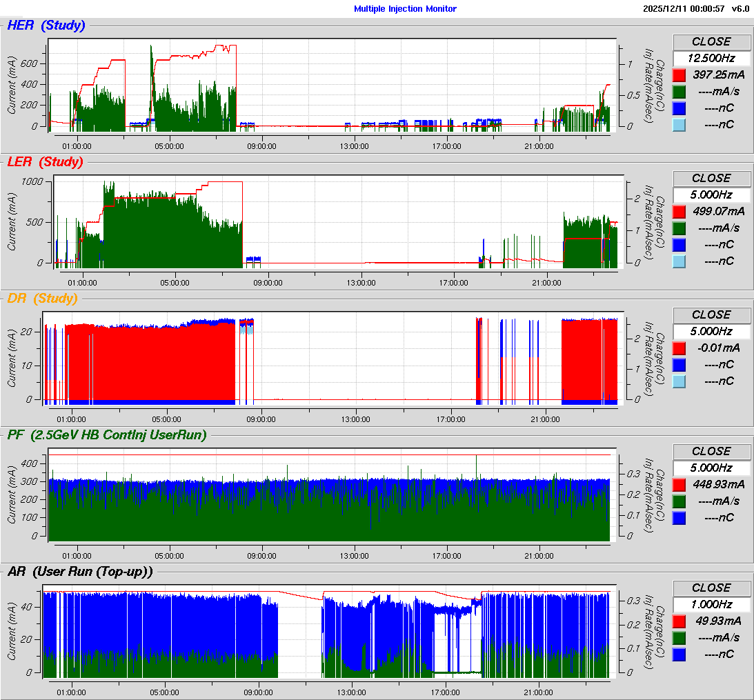Toggle green mA/s swatch in HER legend
The width and height of the screenshot is (754, 700).
(x=679, y=91)
